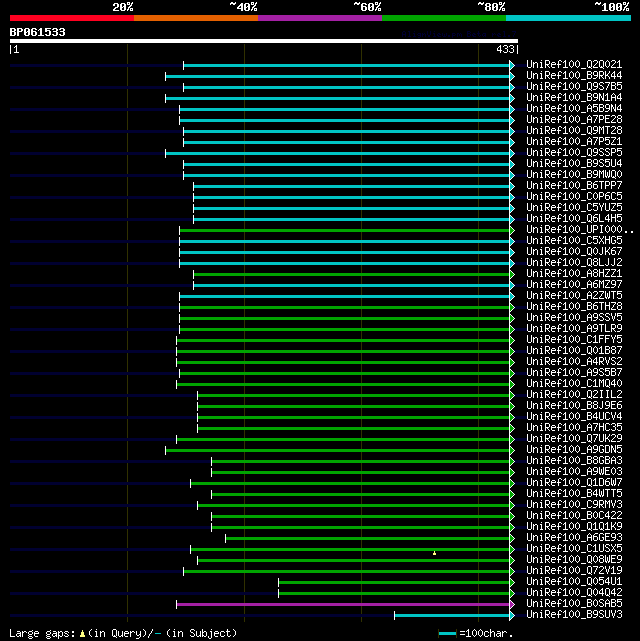Click the UniRef100_Q8LJJ2 text
The width and height of the screenshot is (640, 641).
pos(574,263)
